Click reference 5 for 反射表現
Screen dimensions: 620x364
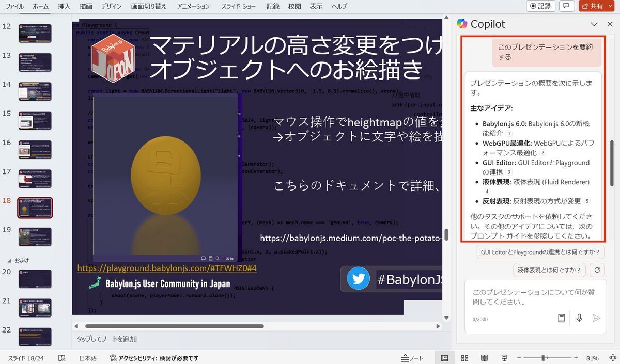tap(587, 201)
